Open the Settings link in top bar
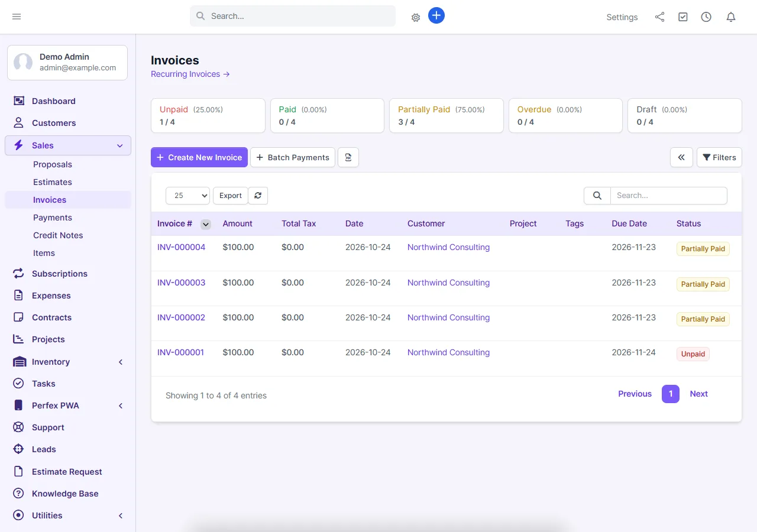 coord(622,17)
